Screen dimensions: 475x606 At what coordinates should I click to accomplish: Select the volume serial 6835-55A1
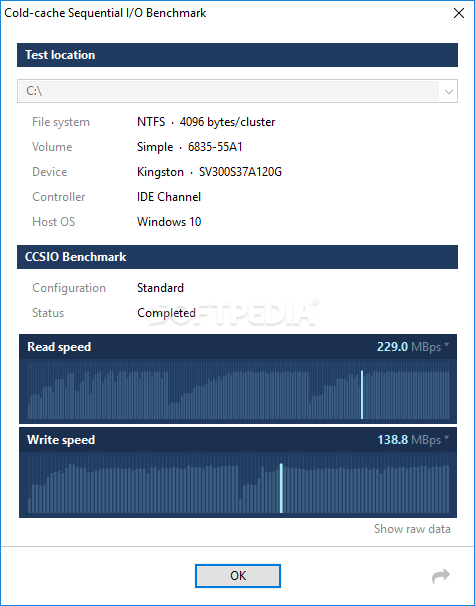tap(215, 147)
